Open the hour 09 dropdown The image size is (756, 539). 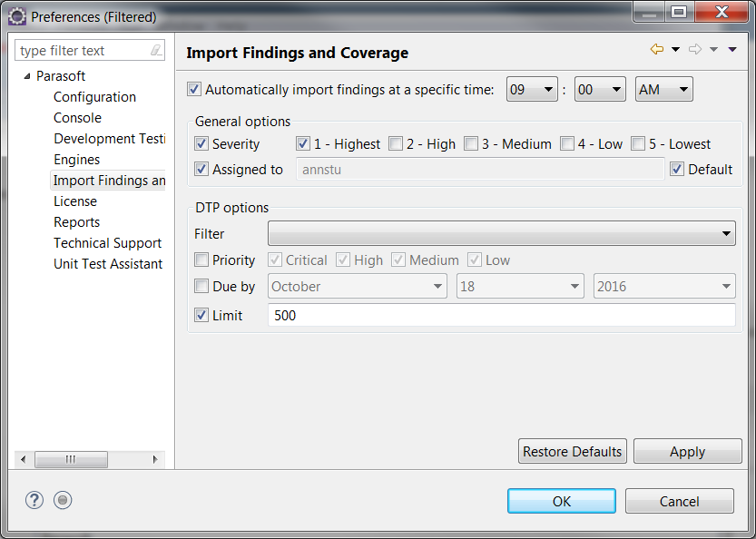pos(532,89)
